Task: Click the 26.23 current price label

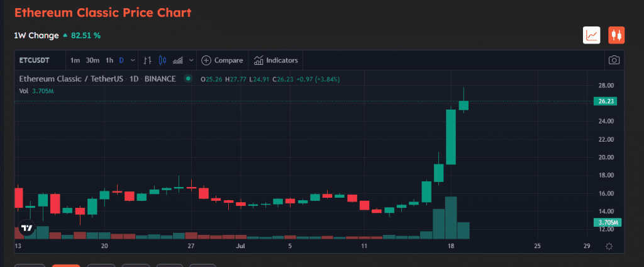Action: tap(606, 101)
